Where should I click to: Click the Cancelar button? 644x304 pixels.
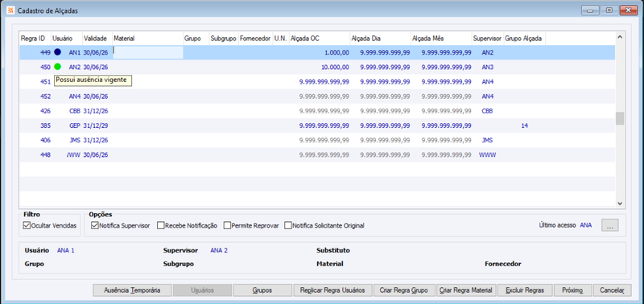click(612, 290)
